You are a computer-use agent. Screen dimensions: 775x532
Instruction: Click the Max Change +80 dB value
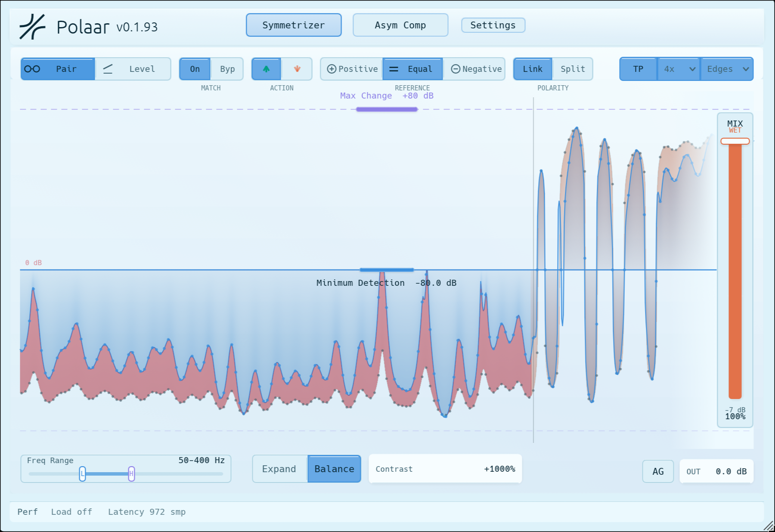pos(418,96)
